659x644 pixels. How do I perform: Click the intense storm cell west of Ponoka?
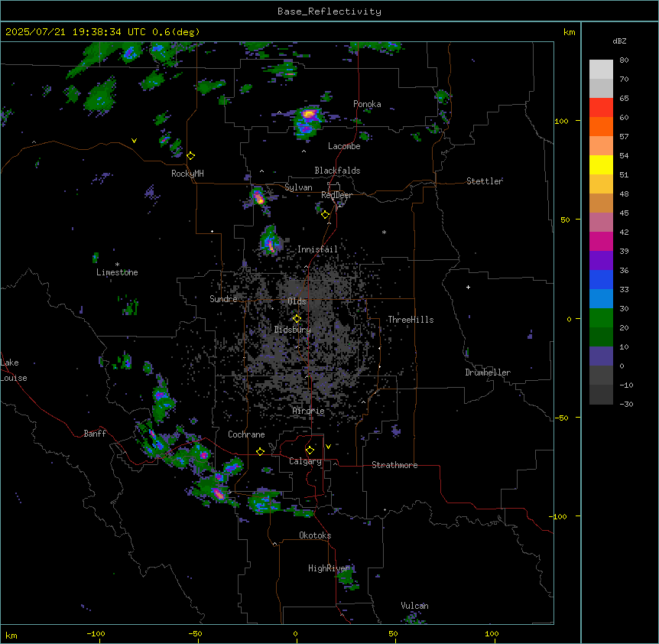309,122
